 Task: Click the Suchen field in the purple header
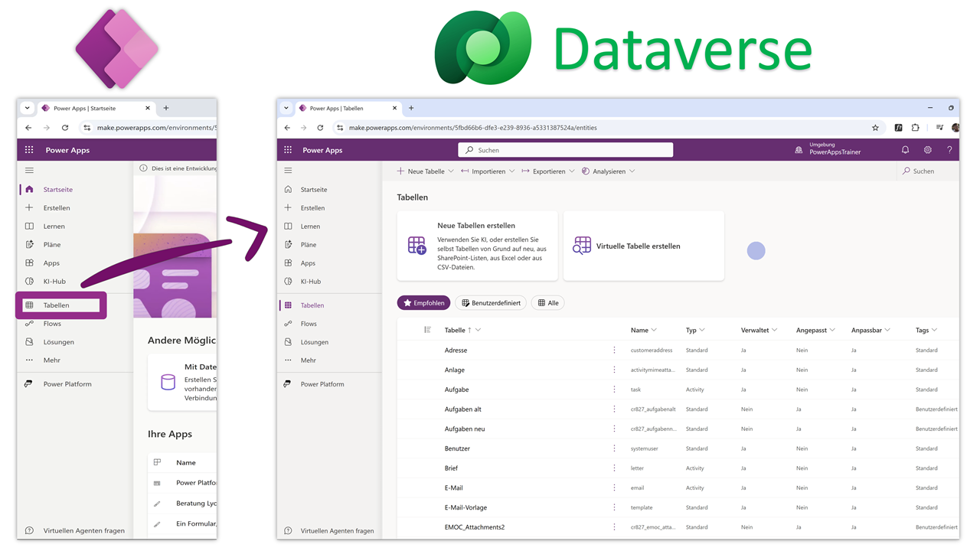(x=566, y=150)
